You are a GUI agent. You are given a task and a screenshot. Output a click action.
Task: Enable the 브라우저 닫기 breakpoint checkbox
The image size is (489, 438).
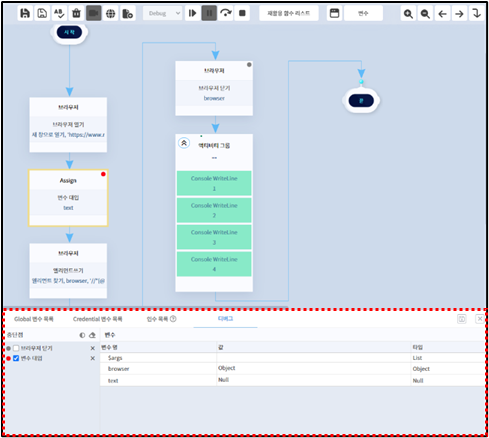point(16,348)
